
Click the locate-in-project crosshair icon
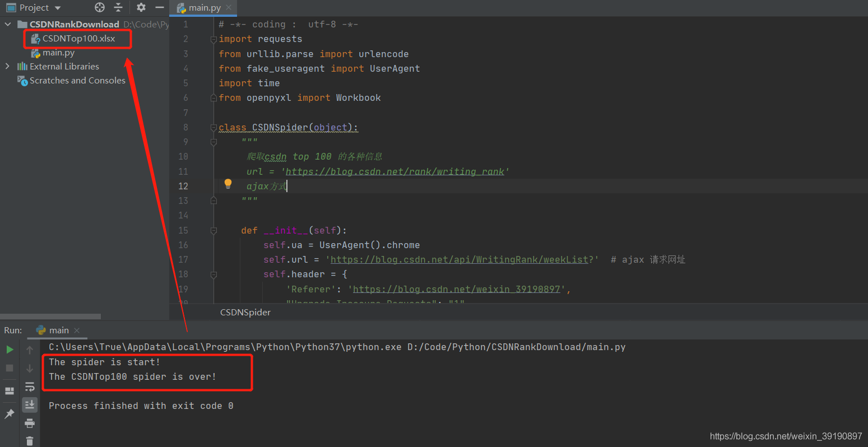(100, 7)
